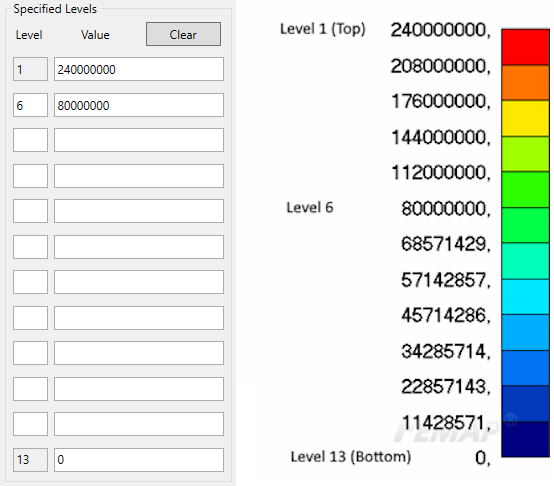
Task: Click the Level field containing 13
Action: [30, 460]
